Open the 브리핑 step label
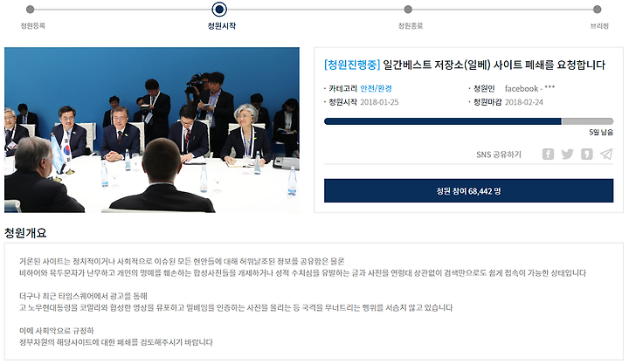Screen dimensions: 629x364 pyautogui.click(x=599, y=26)
